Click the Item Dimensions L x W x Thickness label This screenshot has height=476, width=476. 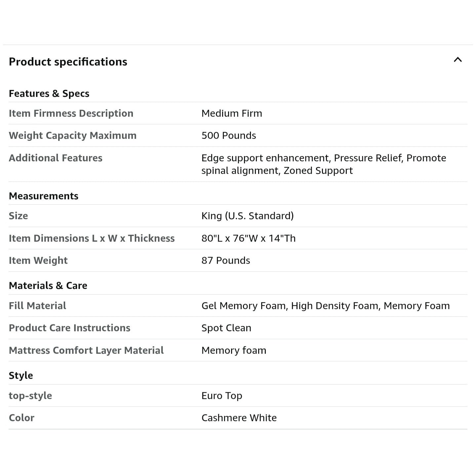[x=92, y=238]
